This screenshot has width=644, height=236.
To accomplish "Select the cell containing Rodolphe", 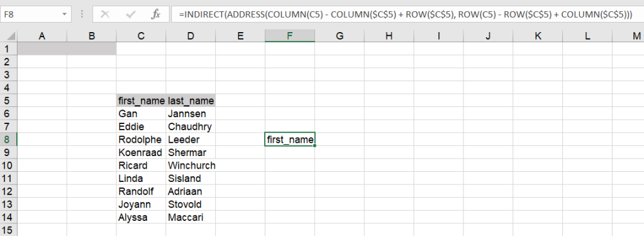I will [x=141, y=139].
